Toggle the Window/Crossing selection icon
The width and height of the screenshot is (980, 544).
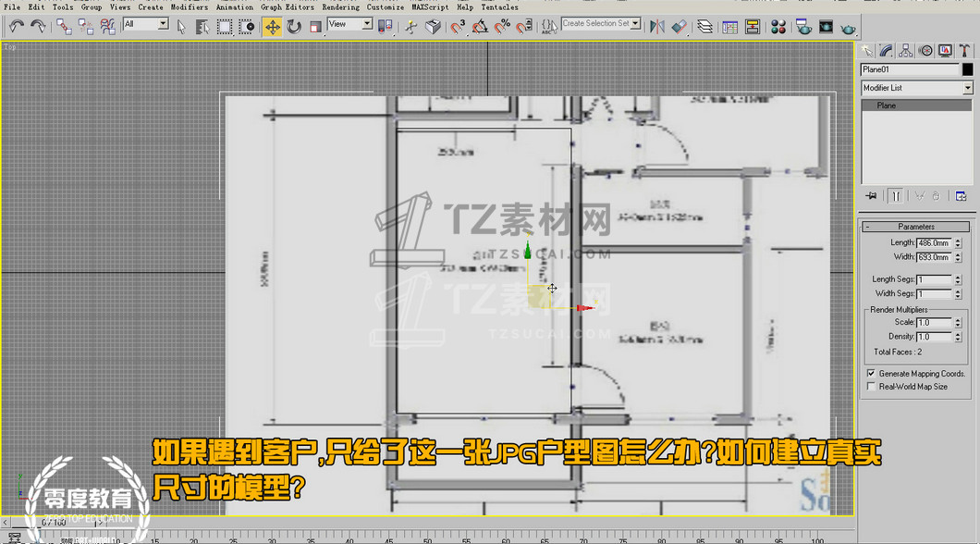[x=247, y=26]
